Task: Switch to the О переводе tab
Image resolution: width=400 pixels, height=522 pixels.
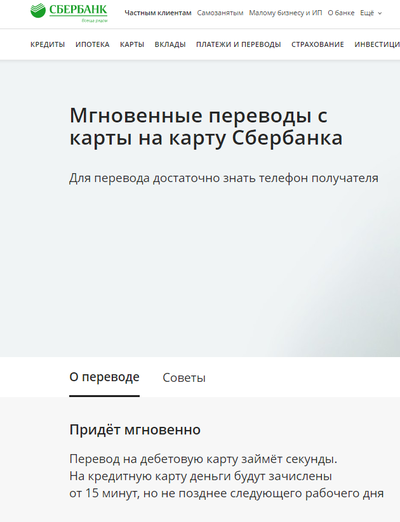Action: (104, 377)
